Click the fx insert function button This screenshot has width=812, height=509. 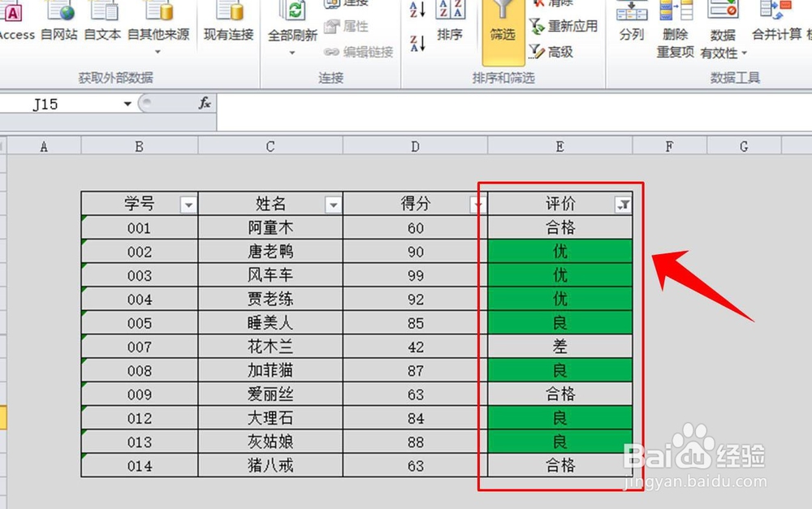point(205,104)
